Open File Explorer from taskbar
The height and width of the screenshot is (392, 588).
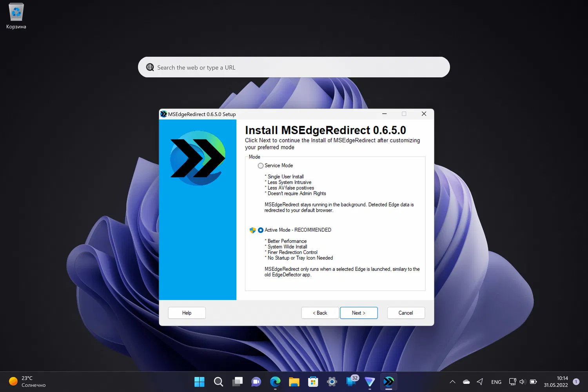point(294,382)
